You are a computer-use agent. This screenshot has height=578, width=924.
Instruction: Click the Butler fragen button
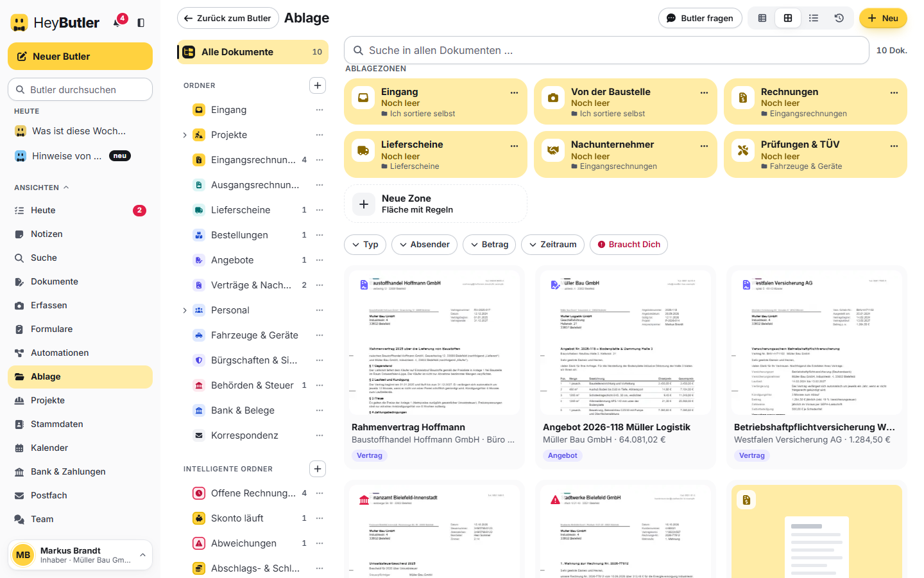tap(700, 18)
